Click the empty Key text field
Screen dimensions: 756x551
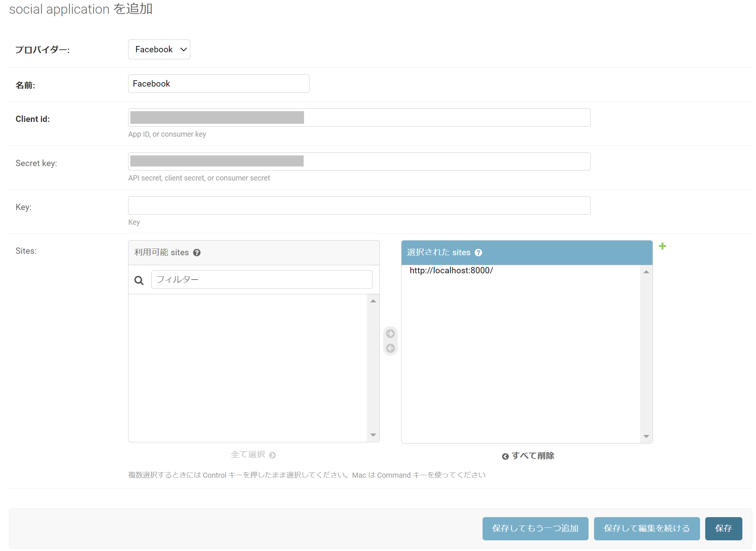[359, 206]
